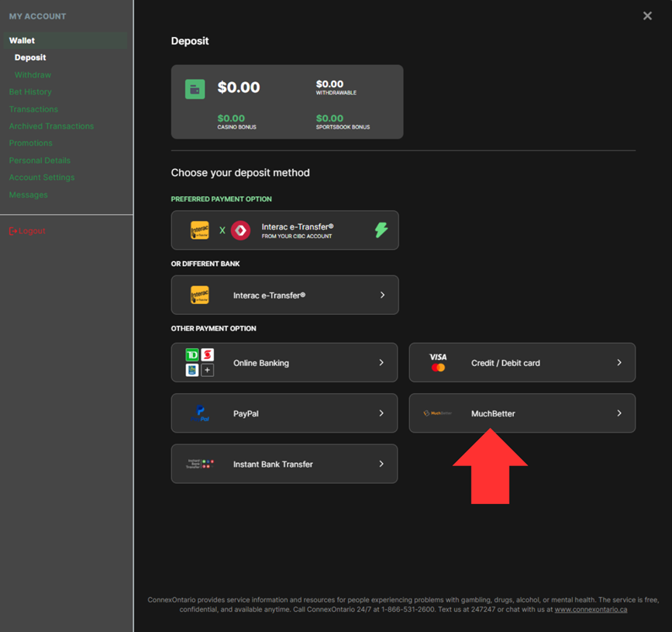Open Transactions from the account menu
Screen dimensions: 672x632
point(33,109)
